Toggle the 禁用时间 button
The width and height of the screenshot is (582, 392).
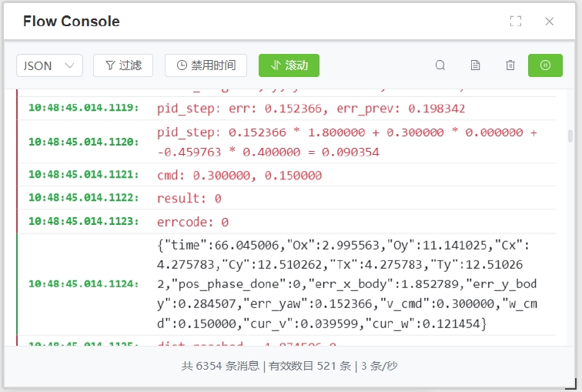coord(206,65)
